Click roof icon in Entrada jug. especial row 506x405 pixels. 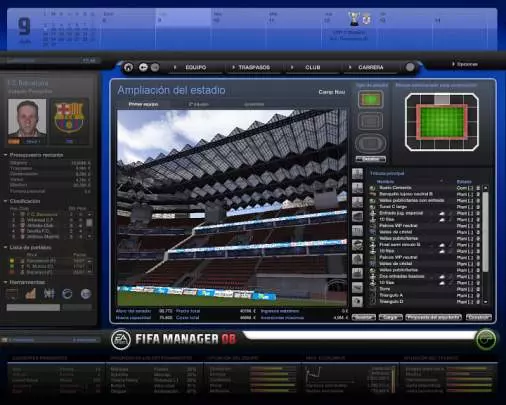(x=442, y=213)
